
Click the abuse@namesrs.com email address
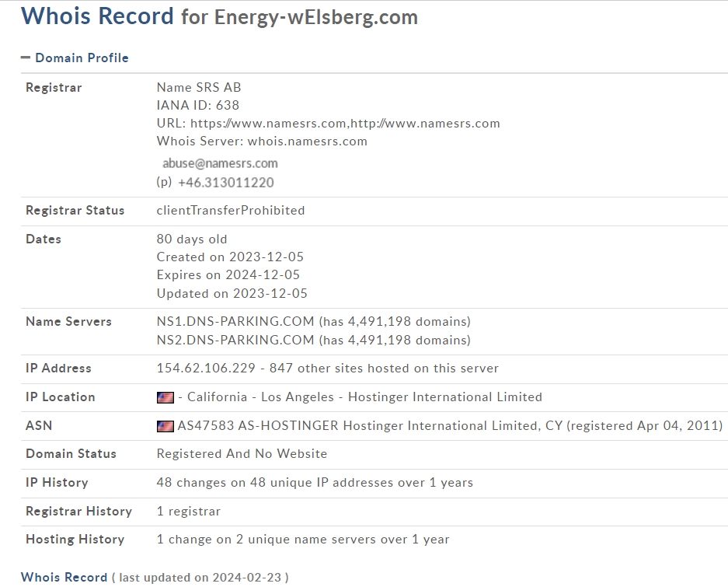pyautogui.click(x=220, y=163)
